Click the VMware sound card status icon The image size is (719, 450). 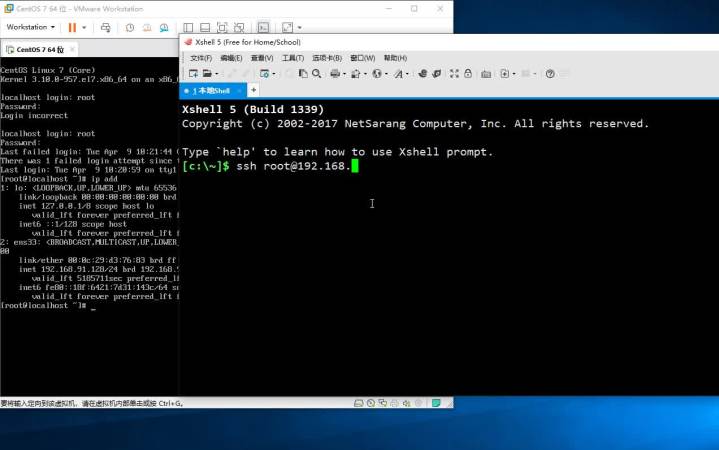point(406,403)
